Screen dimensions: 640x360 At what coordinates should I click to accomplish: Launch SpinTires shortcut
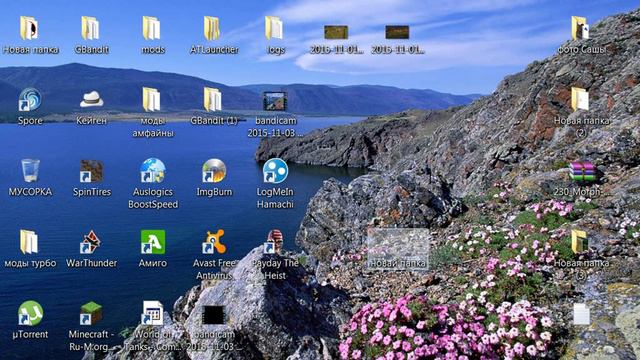tap(91, 171)
